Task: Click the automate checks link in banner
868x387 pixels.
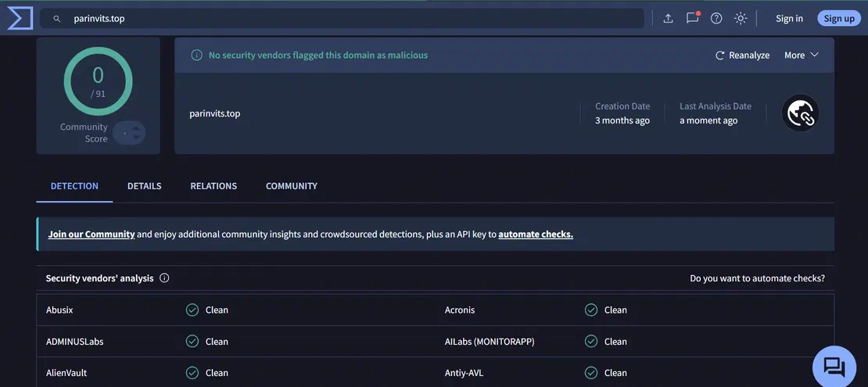Action: click(536, 235)
